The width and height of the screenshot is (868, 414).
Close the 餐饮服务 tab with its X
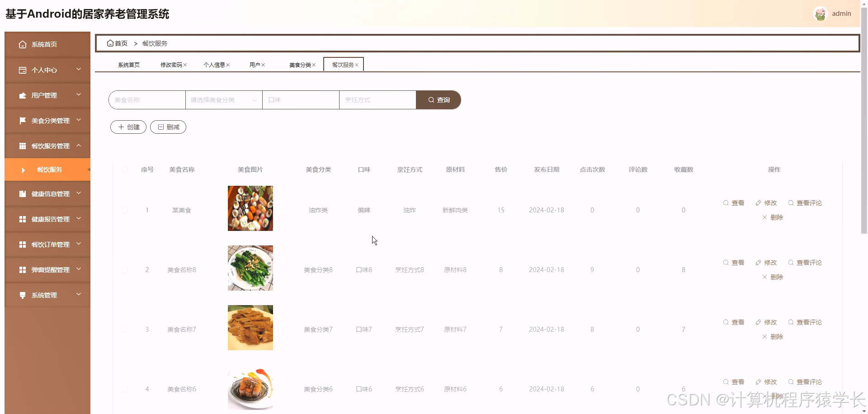[357, 65]
